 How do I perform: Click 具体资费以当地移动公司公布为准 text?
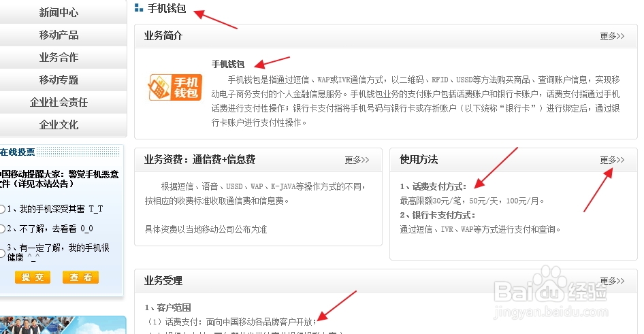point(206,229)
